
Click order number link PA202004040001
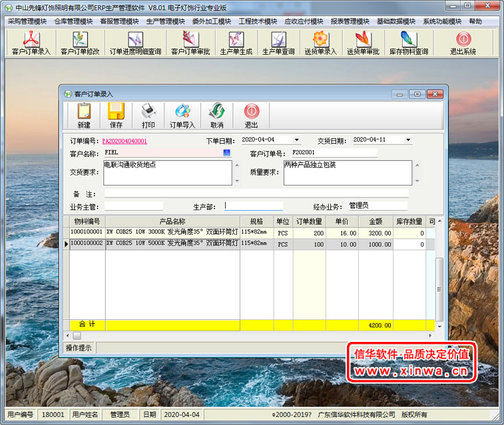pos(125,141)
